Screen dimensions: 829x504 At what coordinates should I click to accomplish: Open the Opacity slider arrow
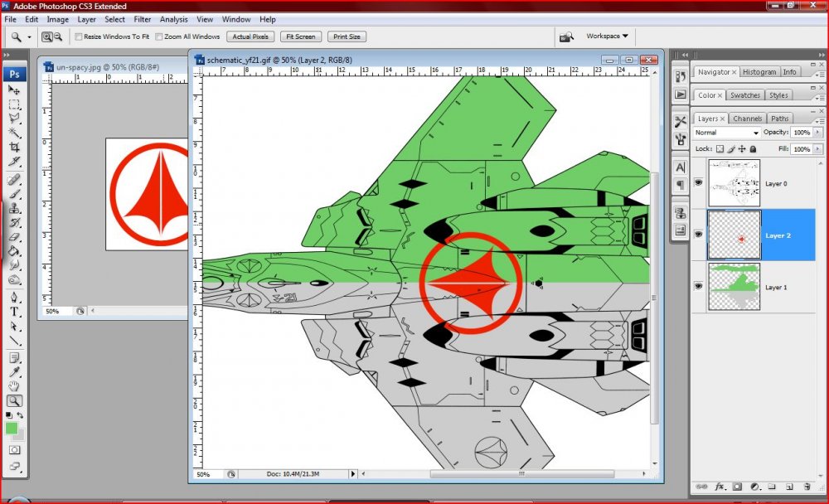pyautogui.click(x=818, y=132)
